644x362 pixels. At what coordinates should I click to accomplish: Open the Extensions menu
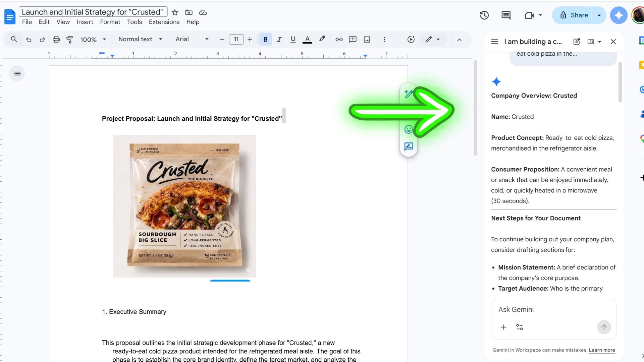coord(164,22)
